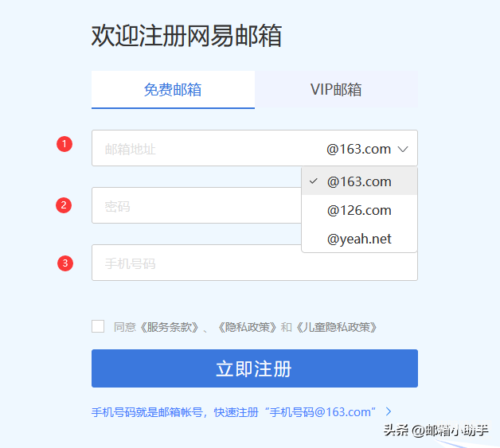Click the checkmark beside @163.com option
500x448 pixels.
pyautogui.click(x=314, y=181)
